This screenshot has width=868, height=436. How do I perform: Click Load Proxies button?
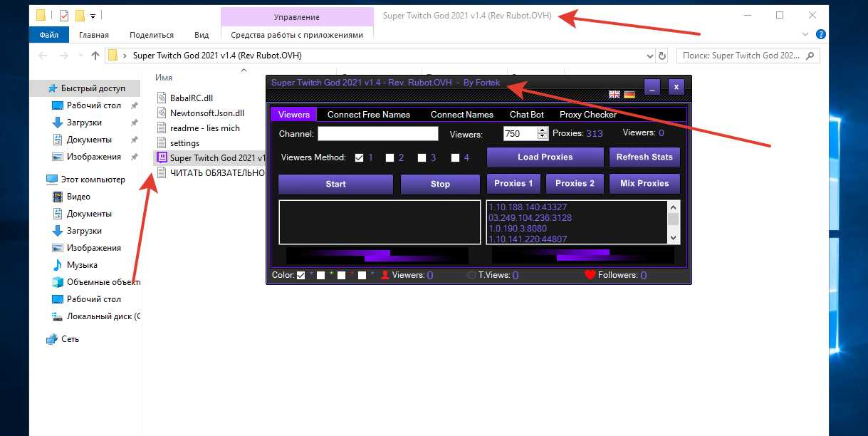pyautogui.click(x=545, y=157)
